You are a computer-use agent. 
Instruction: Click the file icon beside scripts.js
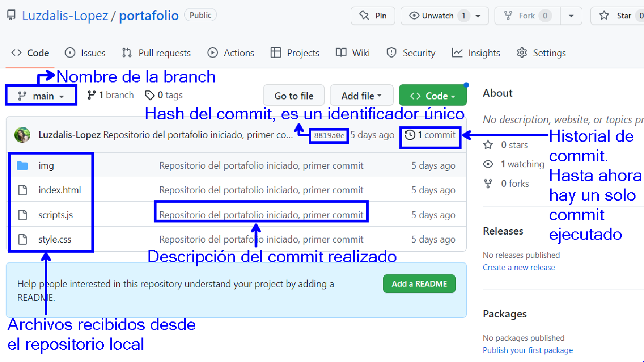[22, 215]
